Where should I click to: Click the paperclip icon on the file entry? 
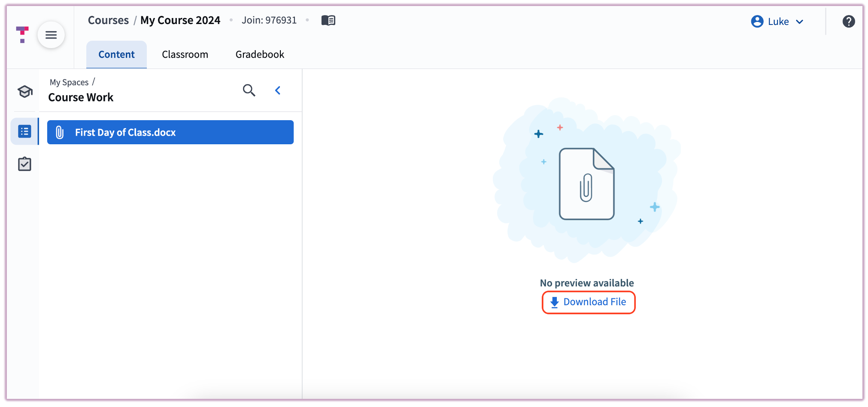[60, 132]
